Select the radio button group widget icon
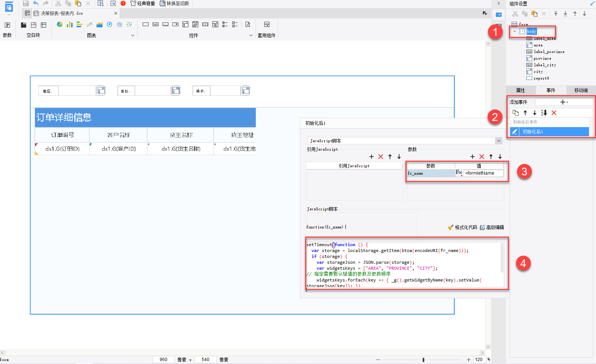 225,24
